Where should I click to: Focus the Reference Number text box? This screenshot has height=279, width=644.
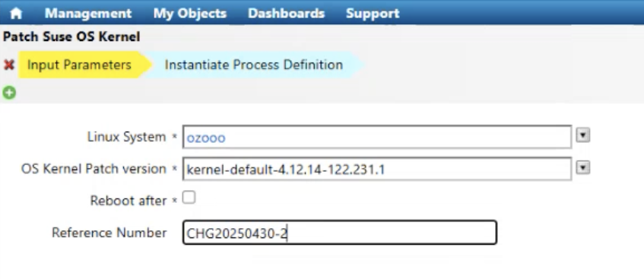340,233
